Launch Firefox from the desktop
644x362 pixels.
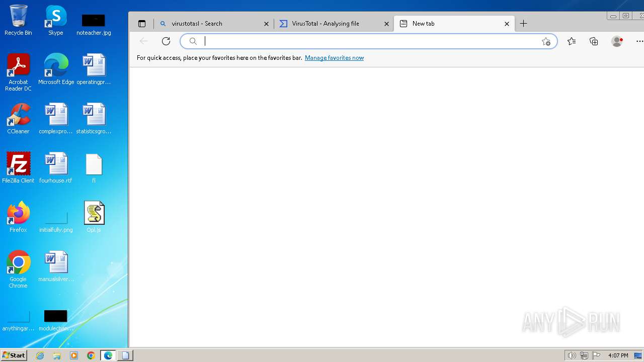click(18, 217)
